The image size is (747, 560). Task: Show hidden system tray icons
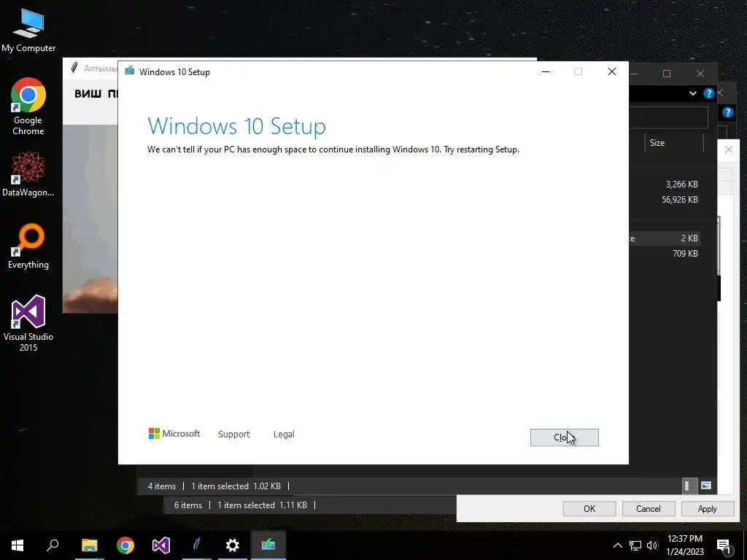617,545
